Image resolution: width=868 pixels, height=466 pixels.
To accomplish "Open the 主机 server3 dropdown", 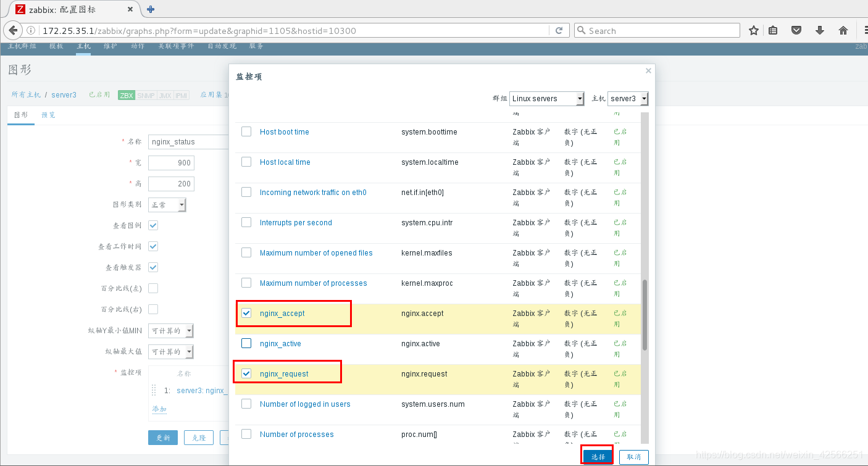I will (628, 99).
